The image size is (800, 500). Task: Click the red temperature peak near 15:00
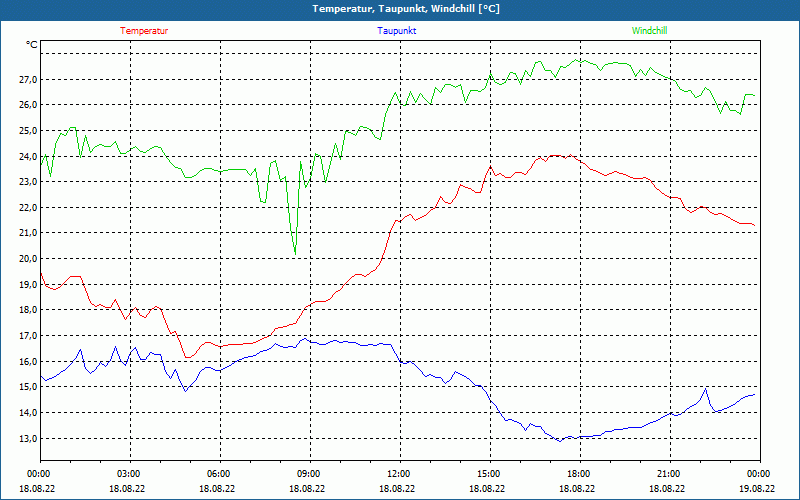pos(490,167)
